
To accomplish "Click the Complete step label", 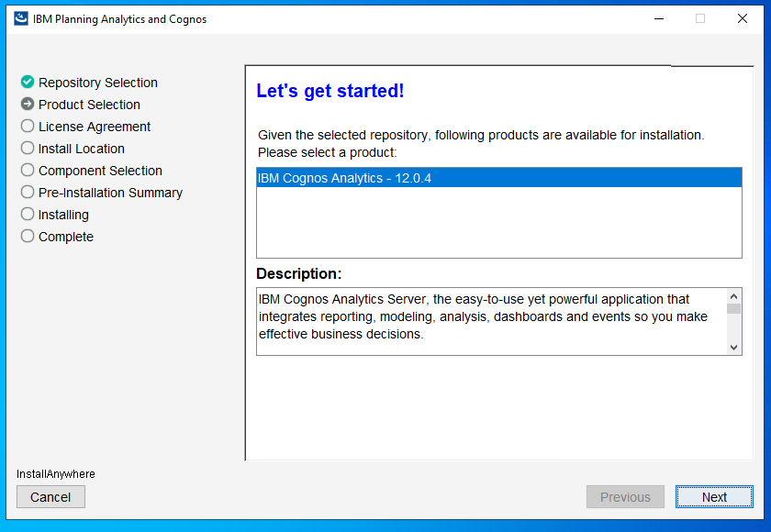I will (66, 237).
